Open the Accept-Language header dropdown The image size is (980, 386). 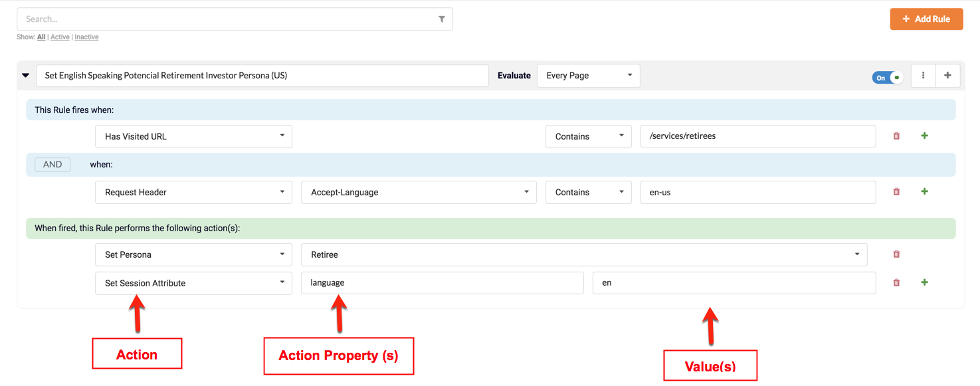pos(418,192)
